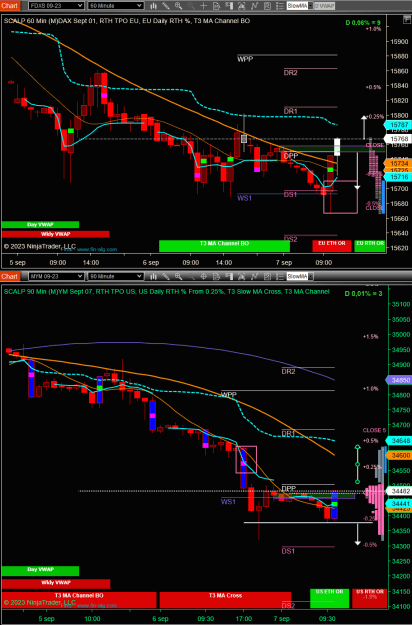Open the SlowMA dropdown in MYM toolbar

pyautogui.click(x=300, y=276)
